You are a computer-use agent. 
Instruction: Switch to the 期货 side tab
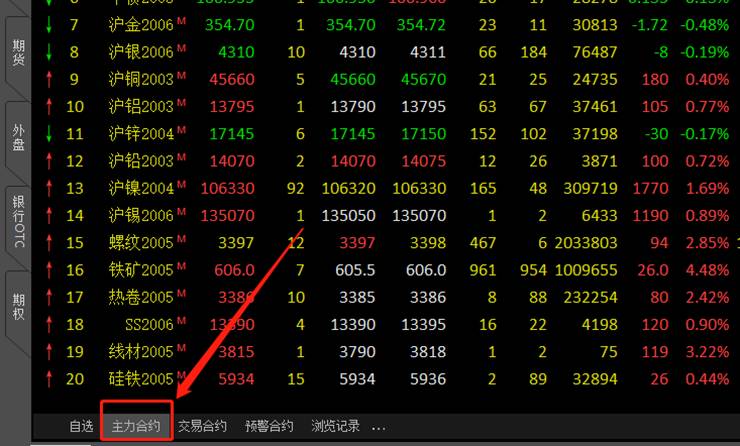18,52
